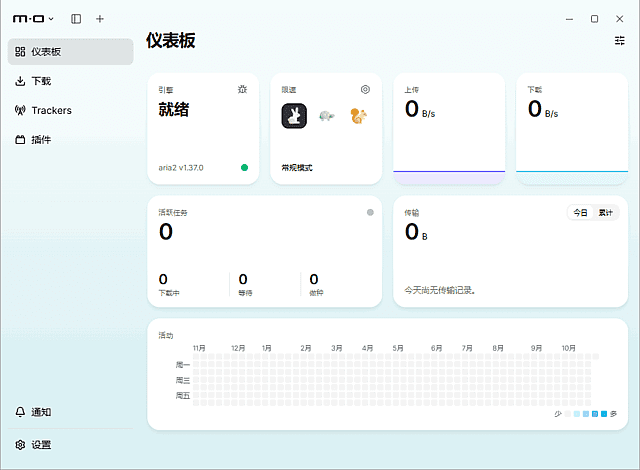
Task: Switch transfer view to 今日
Action: coord(580,213)
